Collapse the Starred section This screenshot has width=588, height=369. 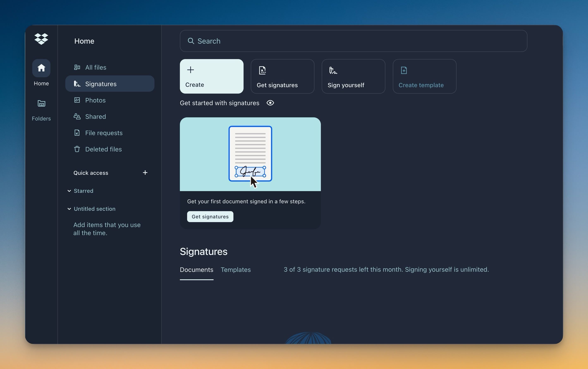point(69,191)
